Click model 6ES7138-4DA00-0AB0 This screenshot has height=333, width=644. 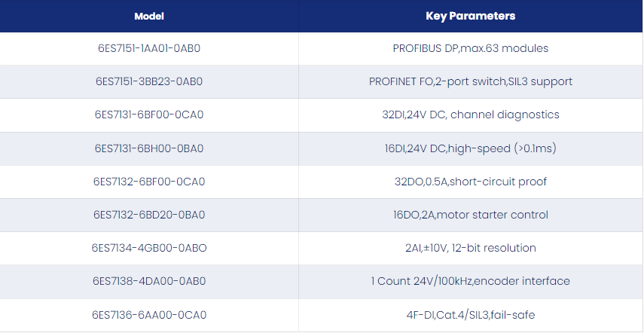click(x=149, y=282)
